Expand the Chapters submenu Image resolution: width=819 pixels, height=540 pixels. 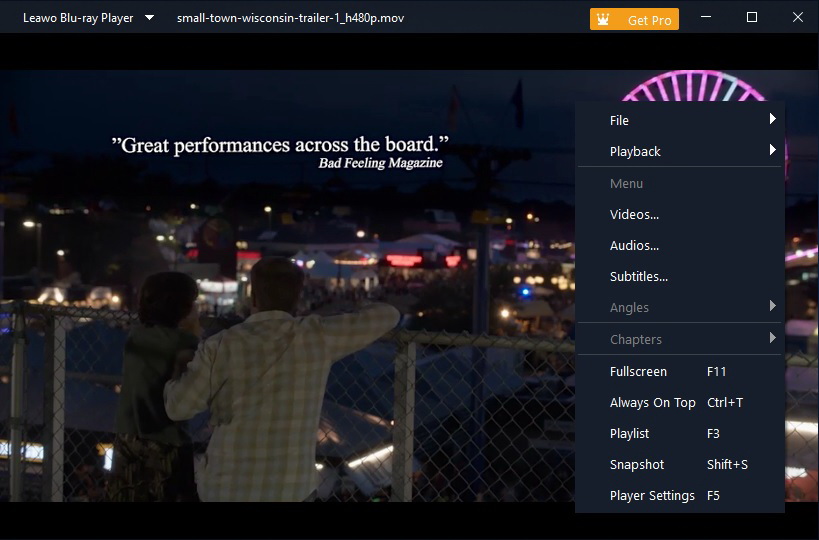(680, 339)
